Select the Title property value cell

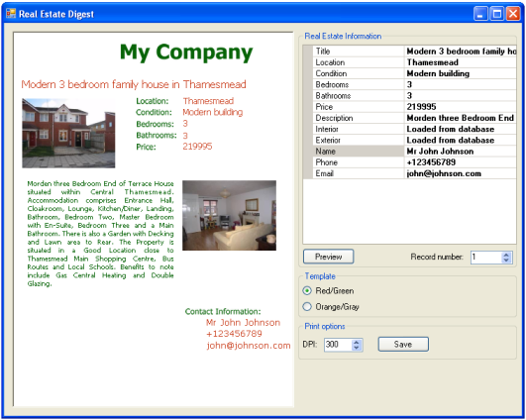coord(461,52)
